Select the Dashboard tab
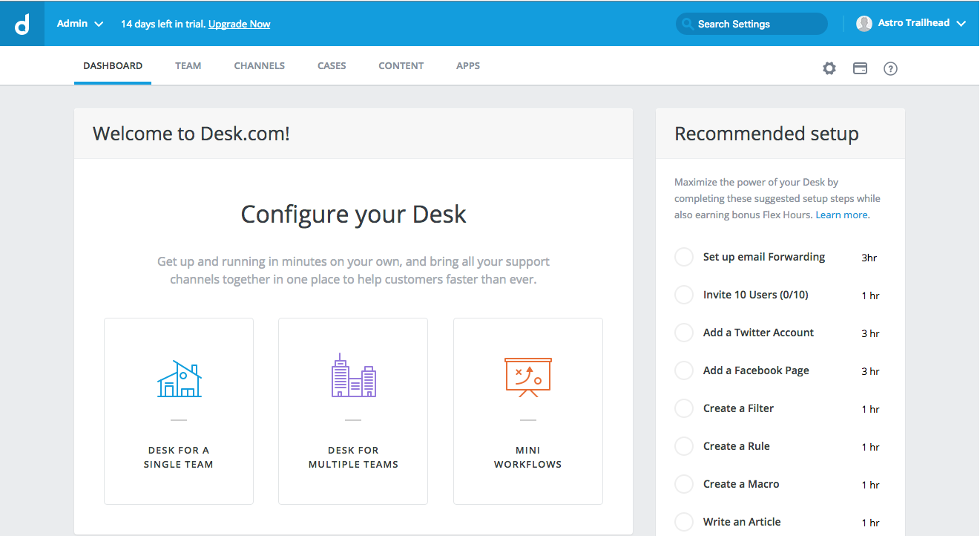 (x=113, y=66)
